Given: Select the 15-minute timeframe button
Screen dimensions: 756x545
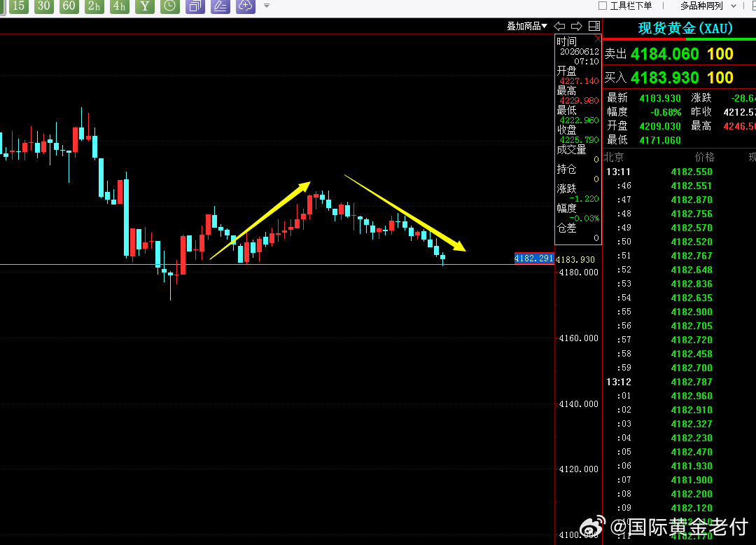Looking at the screenshot, I should 19,6.
